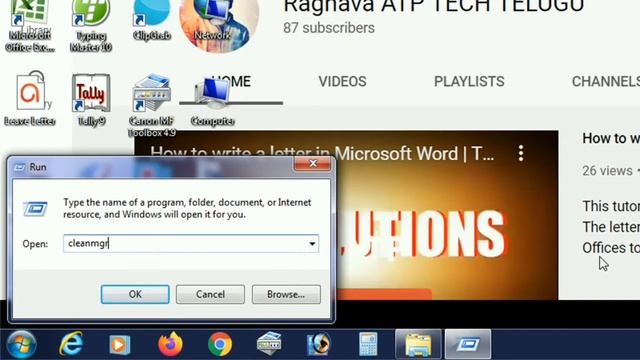Click the 87 subscribers text
Screen dimensions: 640x360
(329, 28)
